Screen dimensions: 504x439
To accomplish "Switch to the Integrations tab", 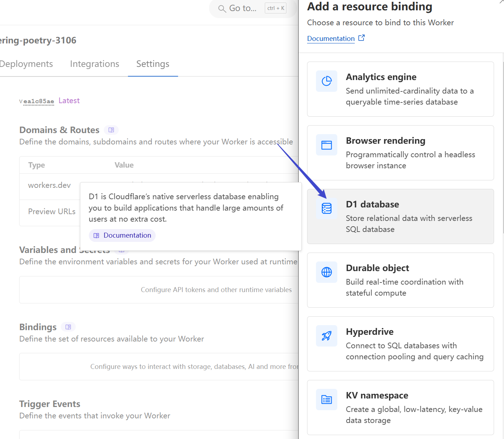I will click(95, 64).
